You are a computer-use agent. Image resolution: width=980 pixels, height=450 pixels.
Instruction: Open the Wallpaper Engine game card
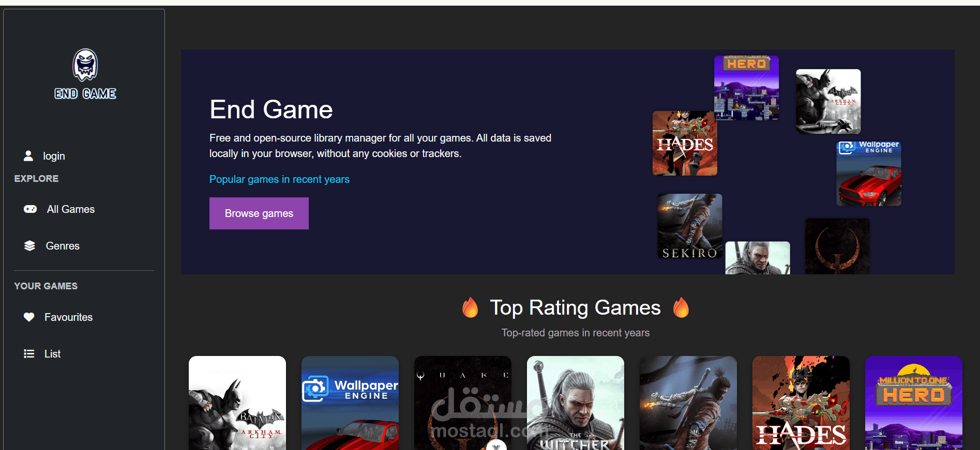[350, 403]
